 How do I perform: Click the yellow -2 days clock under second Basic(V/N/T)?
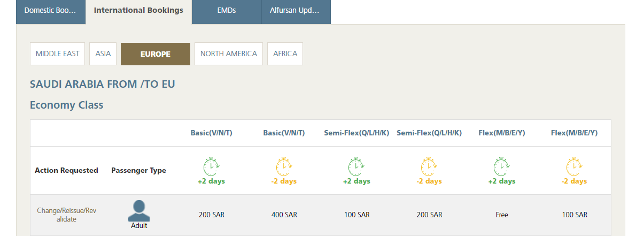click(284, 166)
